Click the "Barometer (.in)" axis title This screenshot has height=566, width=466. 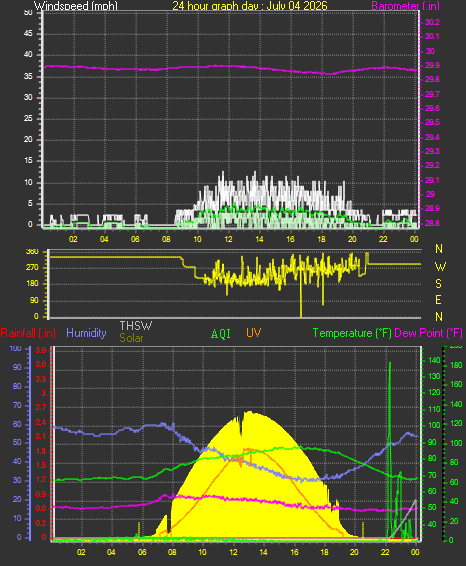[405, 6]
